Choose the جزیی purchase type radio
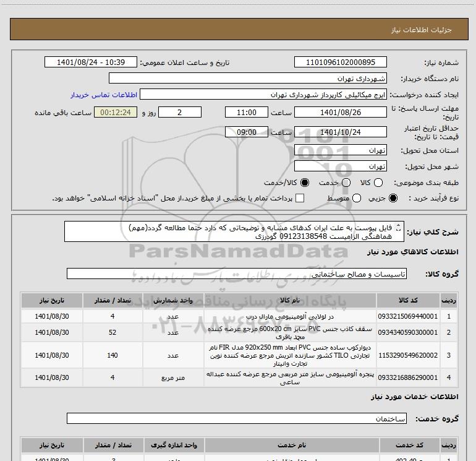476x461 pixels. point(393,198)
